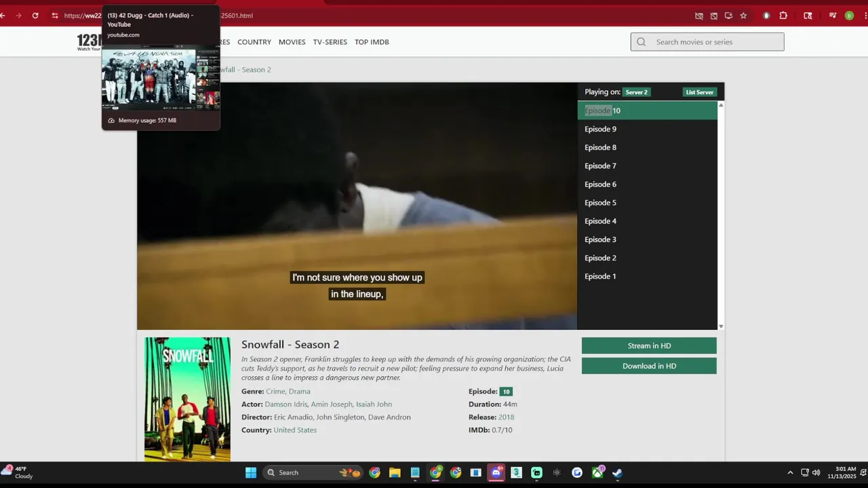
Task: Open the Crime genre link
Action: point(275,391)
